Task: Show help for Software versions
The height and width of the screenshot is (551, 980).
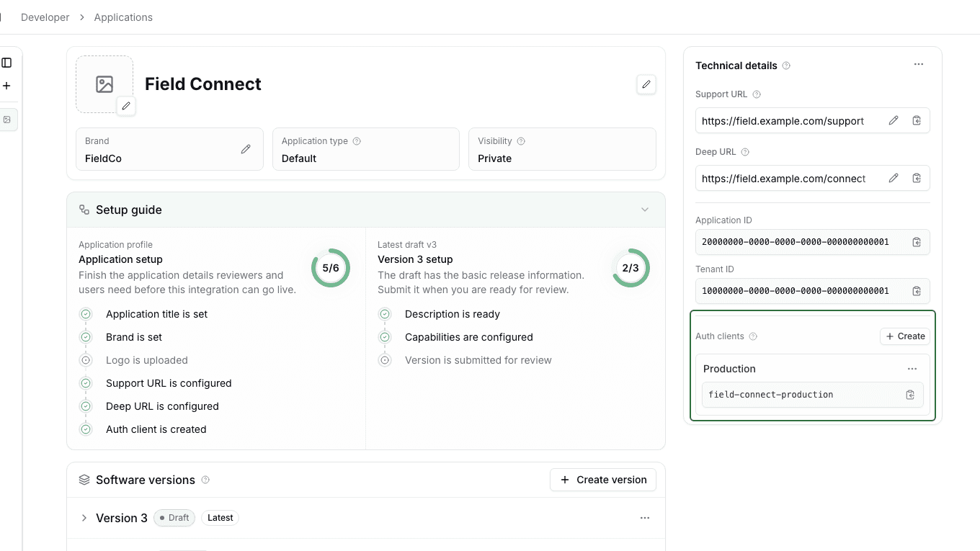Action: point(205,480)
